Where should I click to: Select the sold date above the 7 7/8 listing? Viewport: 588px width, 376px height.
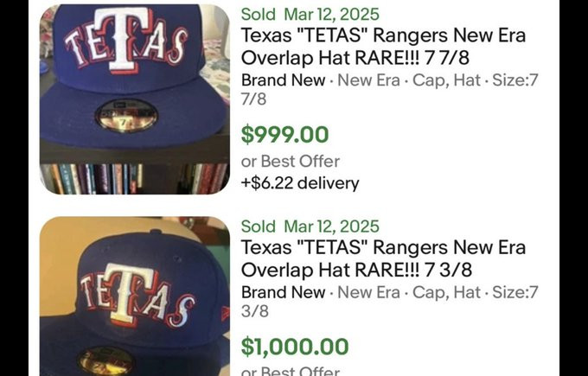tap(310, 15)
